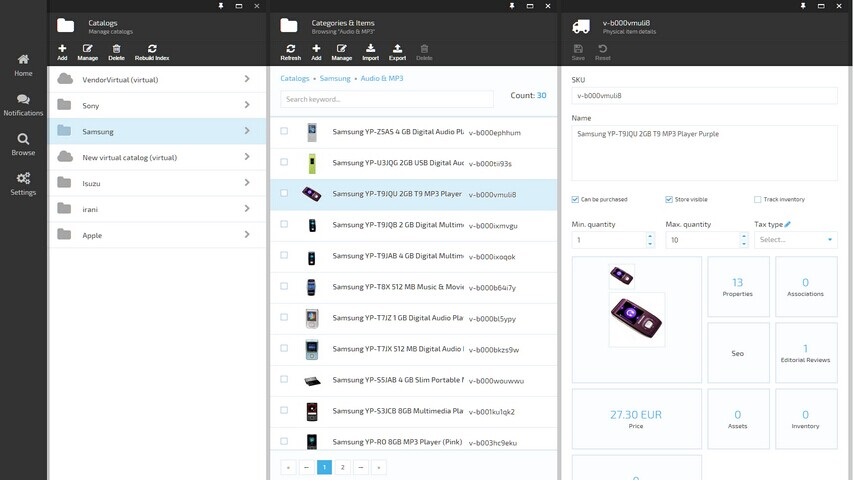Click the item Name text area
The height and width of the screenshot is (481, 853).
(704, 153)
